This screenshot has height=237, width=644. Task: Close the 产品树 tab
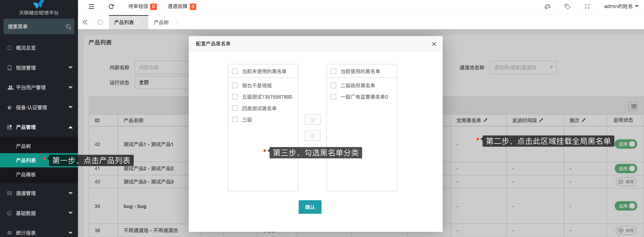[x=177, y=22]
